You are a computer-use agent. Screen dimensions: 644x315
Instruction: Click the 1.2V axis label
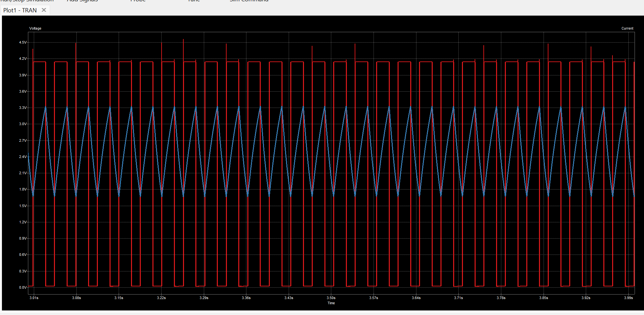[x=23, y=222]
